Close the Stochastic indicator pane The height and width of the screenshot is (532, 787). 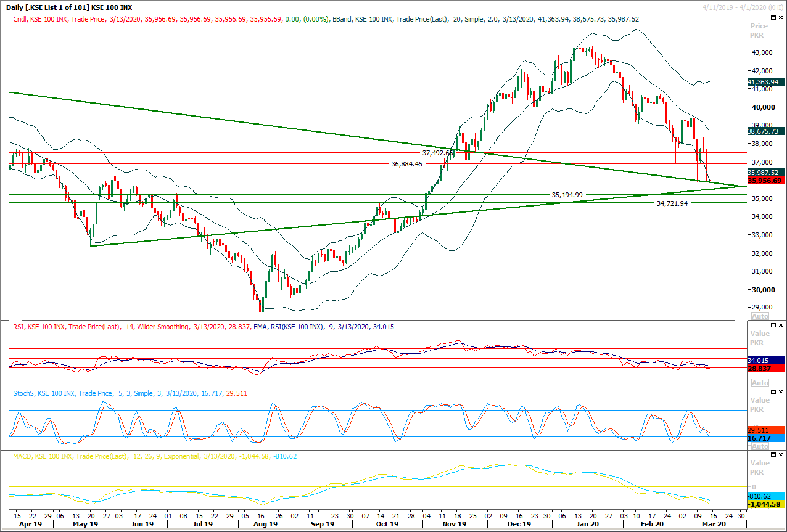point(781,392)
